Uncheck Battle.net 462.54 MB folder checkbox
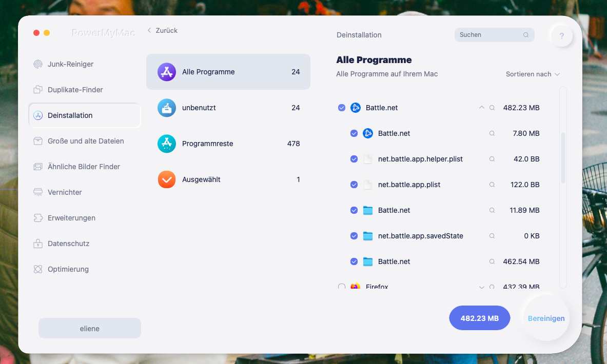Screen dimensions: 607x364 pyautogui.click(x=354, y=261)
